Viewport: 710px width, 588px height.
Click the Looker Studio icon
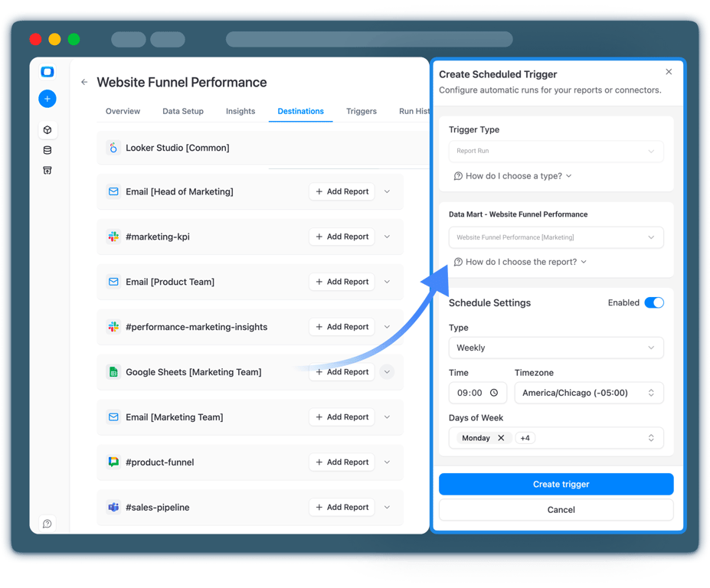pyautogui.click(x=113, y=148)
